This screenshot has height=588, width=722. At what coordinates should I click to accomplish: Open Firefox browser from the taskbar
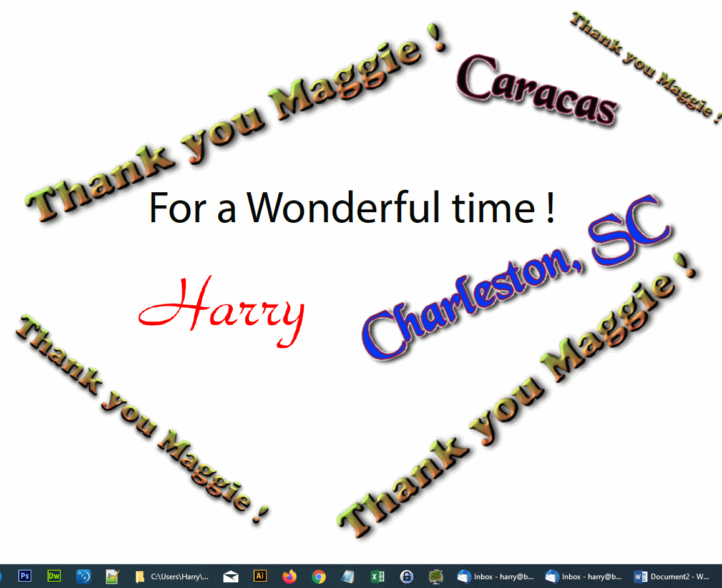(290, 576)
